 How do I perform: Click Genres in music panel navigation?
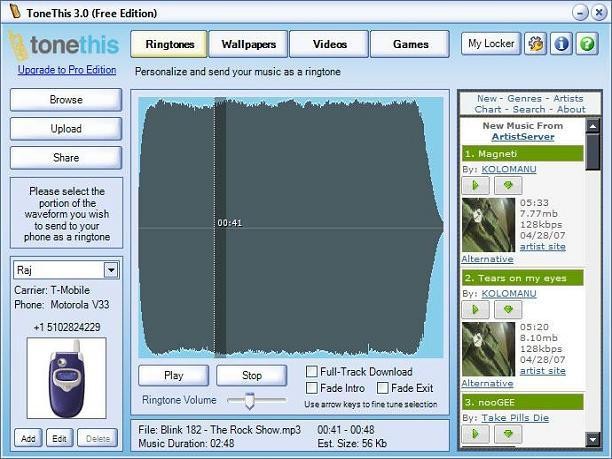pyautogui.click(x=524, y=98)
